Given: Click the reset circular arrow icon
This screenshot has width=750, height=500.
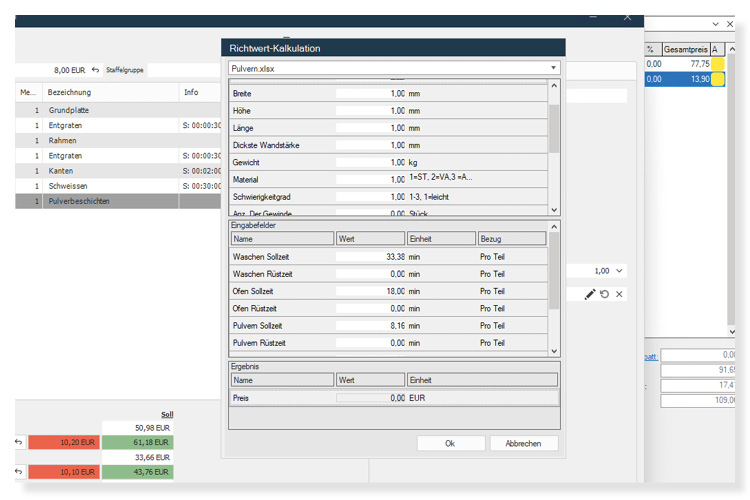Looking at the screenshot, I should tap(605, 294).
